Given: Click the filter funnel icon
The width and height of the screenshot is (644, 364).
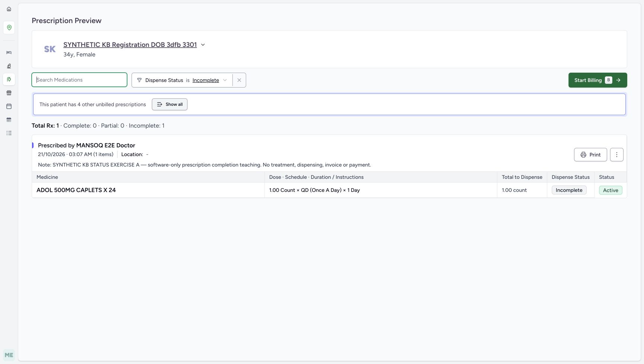Looking at the screenshot, I should (x=139, y=80).
